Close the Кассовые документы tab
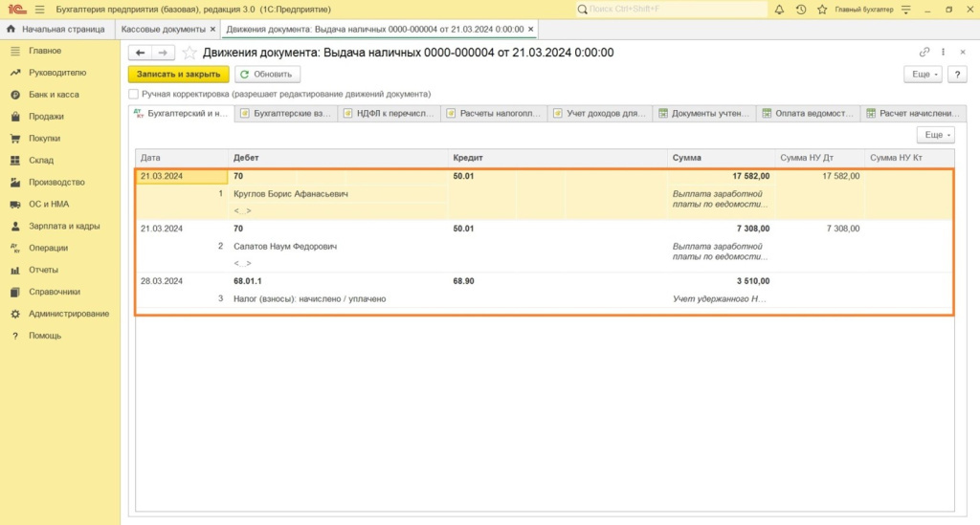 (212, 30)
